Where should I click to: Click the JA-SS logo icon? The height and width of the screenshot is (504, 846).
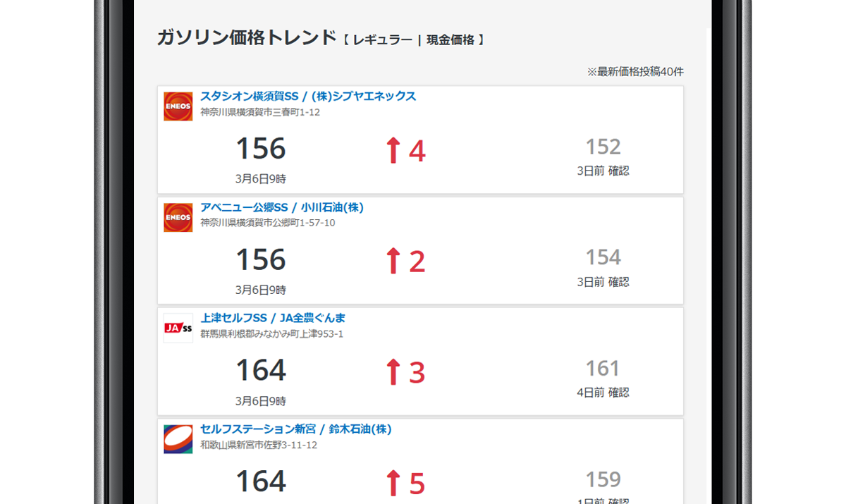(x=178, y=328)
